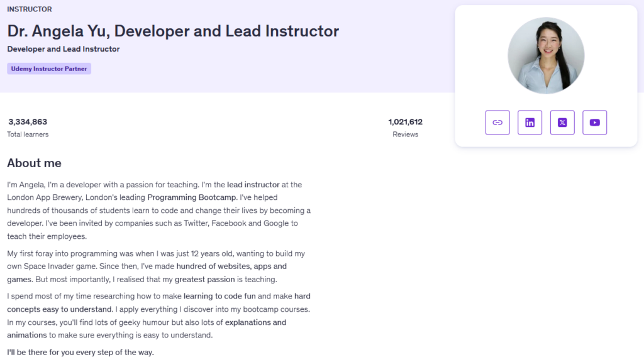
Task: Open the instructor's YouTube channel icon
Action: tap(594, 123)
